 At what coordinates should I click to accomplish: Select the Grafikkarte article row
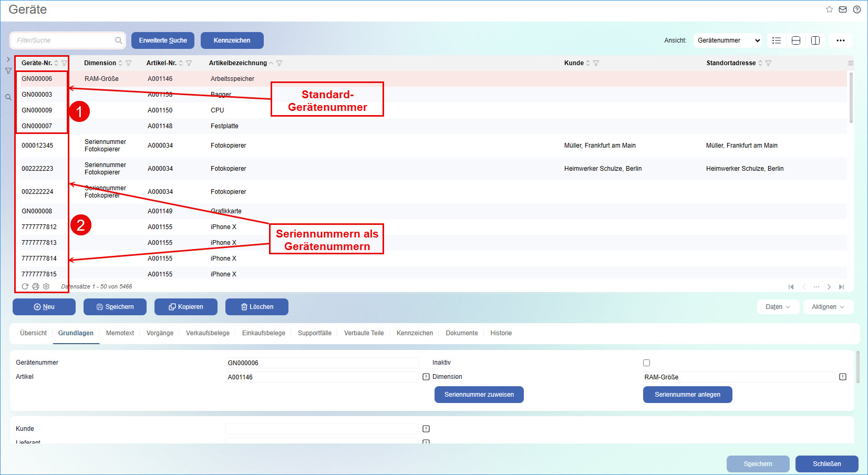click(431, 211)
